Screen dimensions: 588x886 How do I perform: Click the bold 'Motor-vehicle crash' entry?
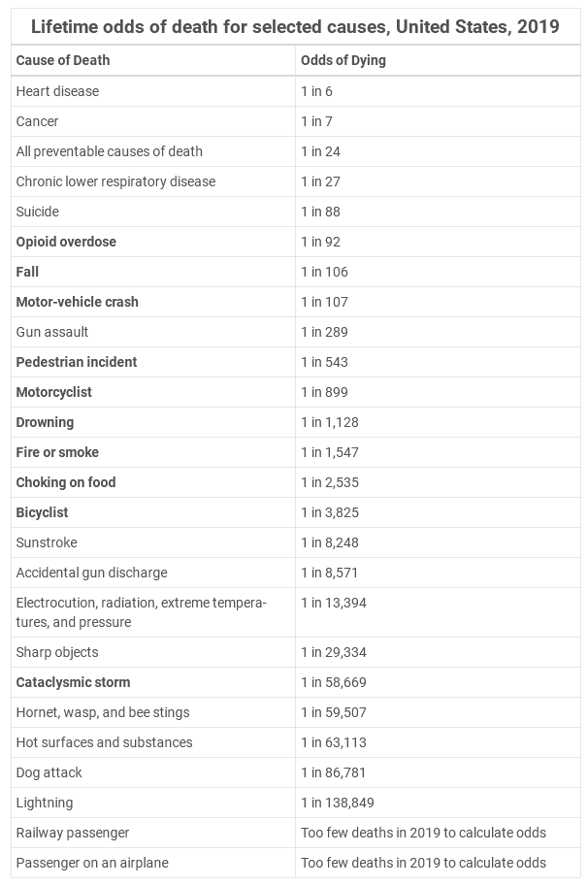click(x=77, y=302)
